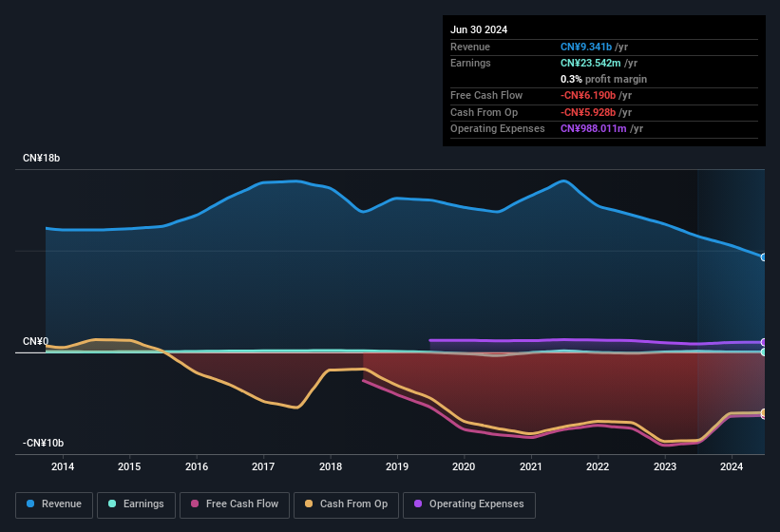Click the CN¥9.341b revenue value

pyautogui.click(x=586, y=47)
